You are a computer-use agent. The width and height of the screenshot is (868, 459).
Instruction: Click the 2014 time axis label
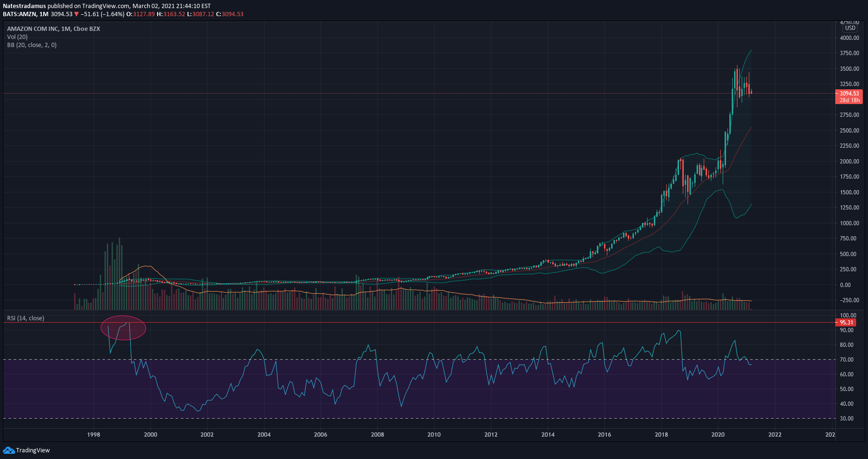[548, 435]
